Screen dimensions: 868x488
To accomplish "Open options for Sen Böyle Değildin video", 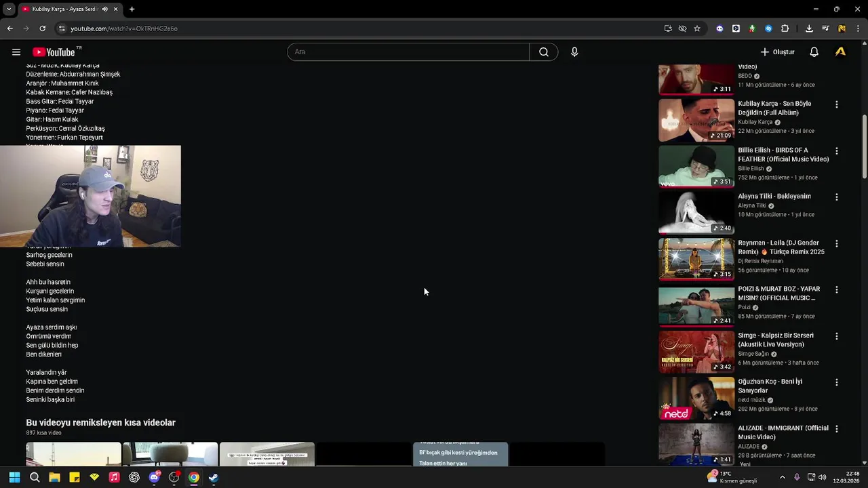I will click(x=836, y=104).
